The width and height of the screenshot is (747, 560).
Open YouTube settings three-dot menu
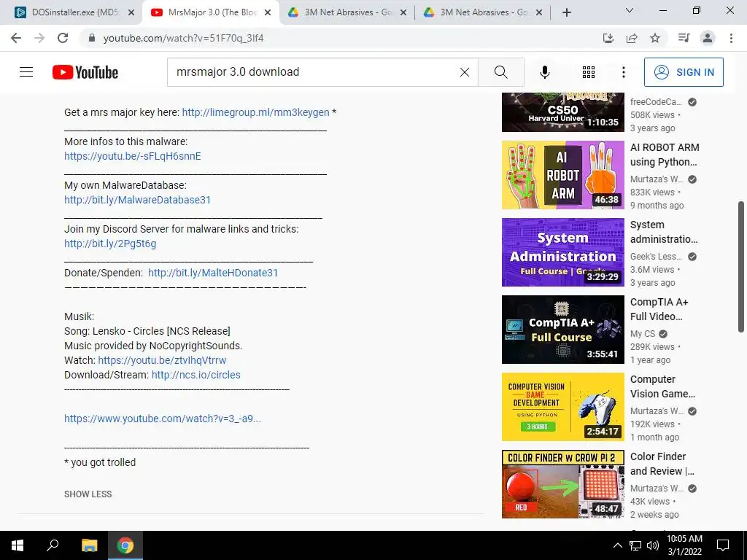623,72
